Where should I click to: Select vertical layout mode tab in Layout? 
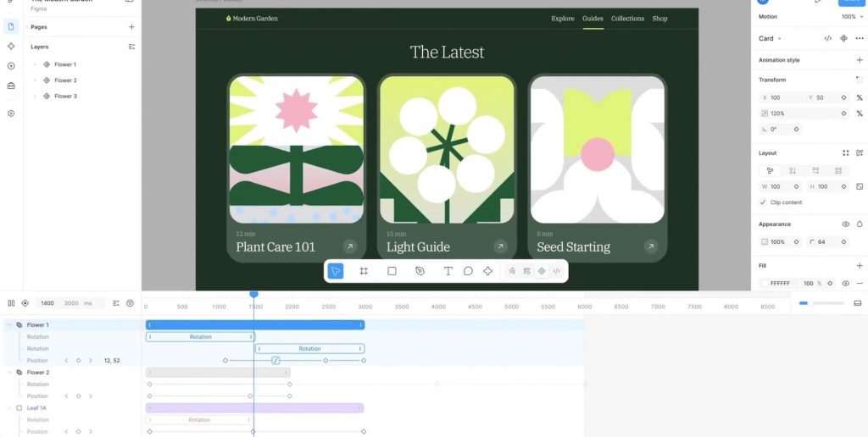click(x=793, y=170)
